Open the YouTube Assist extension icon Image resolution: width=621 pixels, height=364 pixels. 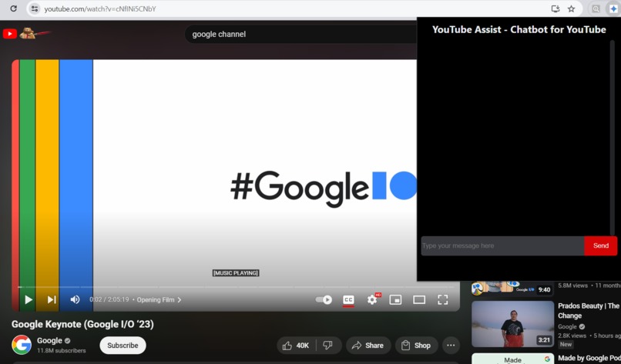(613, 8)
